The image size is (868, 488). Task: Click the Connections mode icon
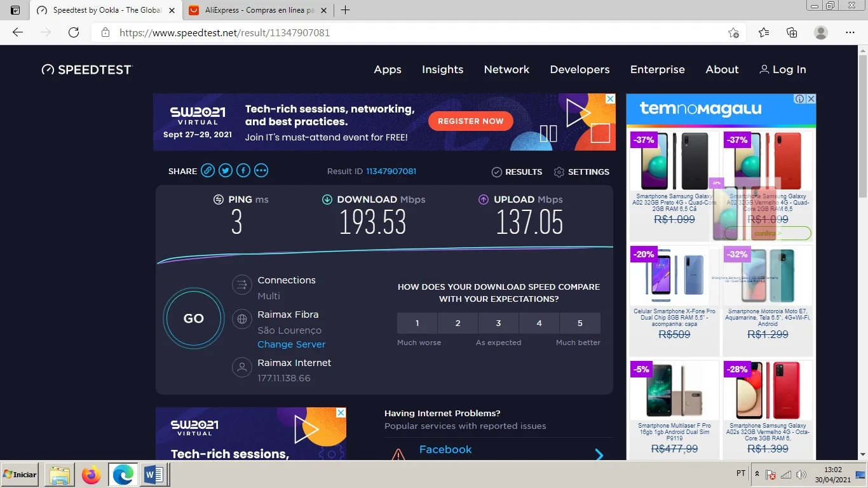tap(242, 285)
